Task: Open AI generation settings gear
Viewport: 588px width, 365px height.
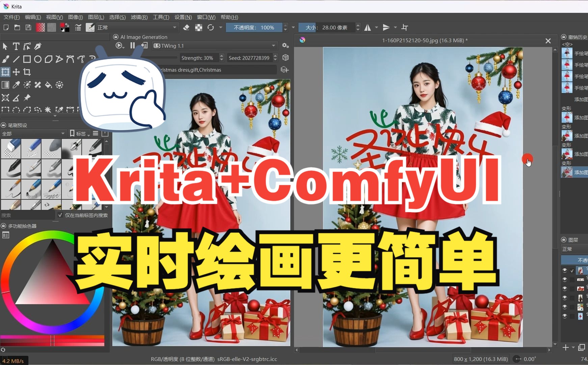Action: tap(286, 46)
